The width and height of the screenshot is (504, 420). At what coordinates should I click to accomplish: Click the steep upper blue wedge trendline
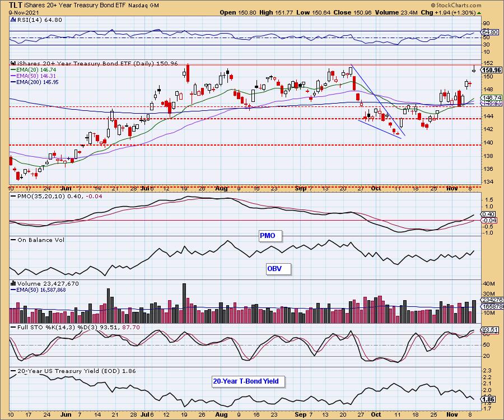tap(377, 100)
